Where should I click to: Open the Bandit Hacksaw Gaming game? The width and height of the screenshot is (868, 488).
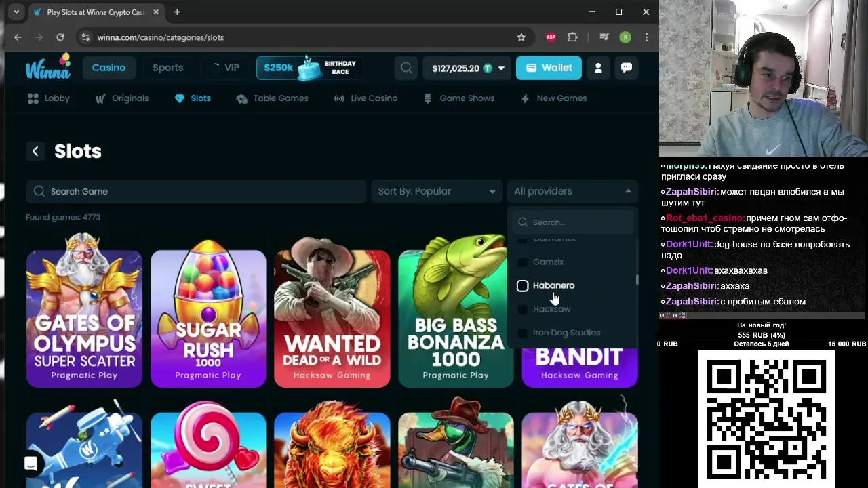(x=580, y=368)
